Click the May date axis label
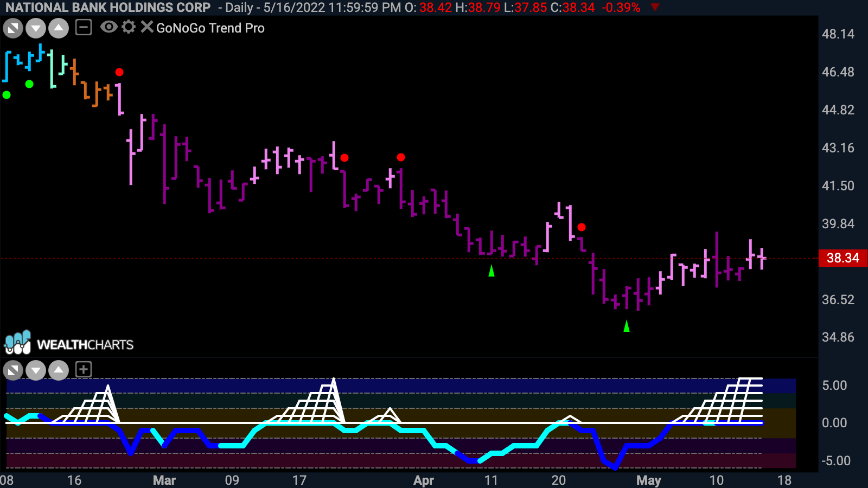868x488 pixels. click(649, 480)
